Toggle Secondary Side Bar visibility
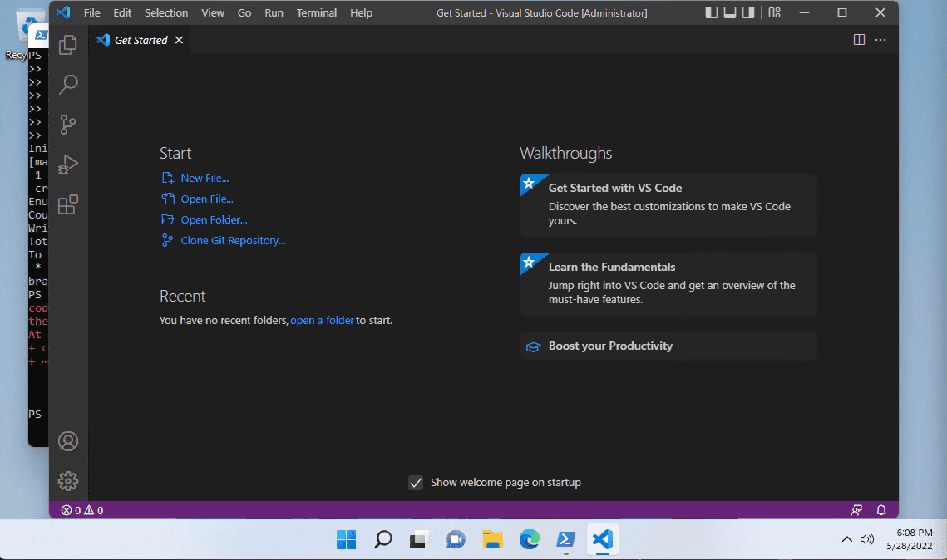Screen dimensions: 947x560 (x=747, y=12)
